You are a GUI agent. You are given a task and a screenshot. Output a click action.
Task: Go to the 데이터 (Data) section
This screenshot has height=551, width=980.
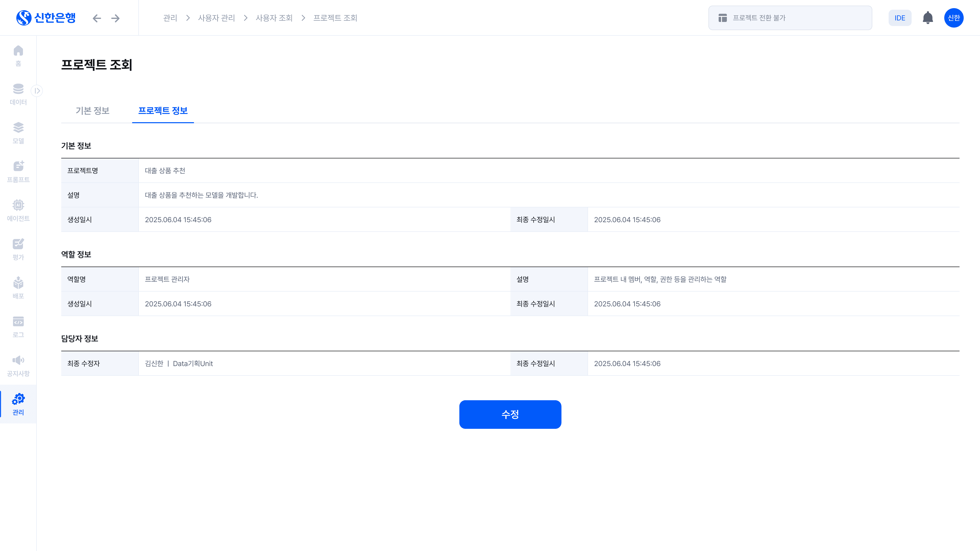18,94
